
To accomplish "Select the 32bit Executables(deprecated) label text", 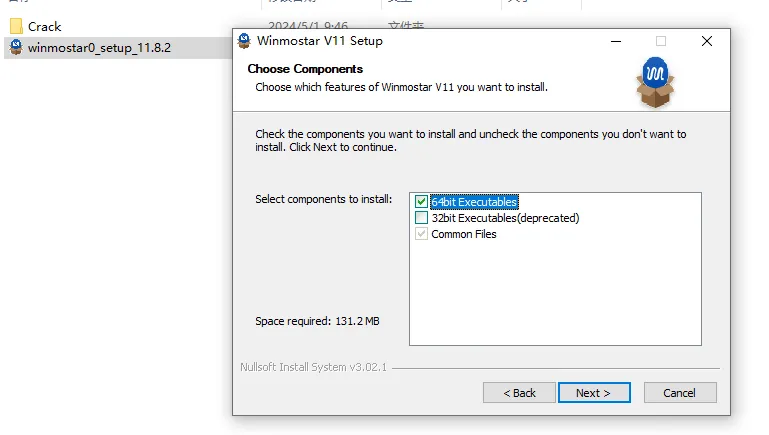I will coord(505,218).
